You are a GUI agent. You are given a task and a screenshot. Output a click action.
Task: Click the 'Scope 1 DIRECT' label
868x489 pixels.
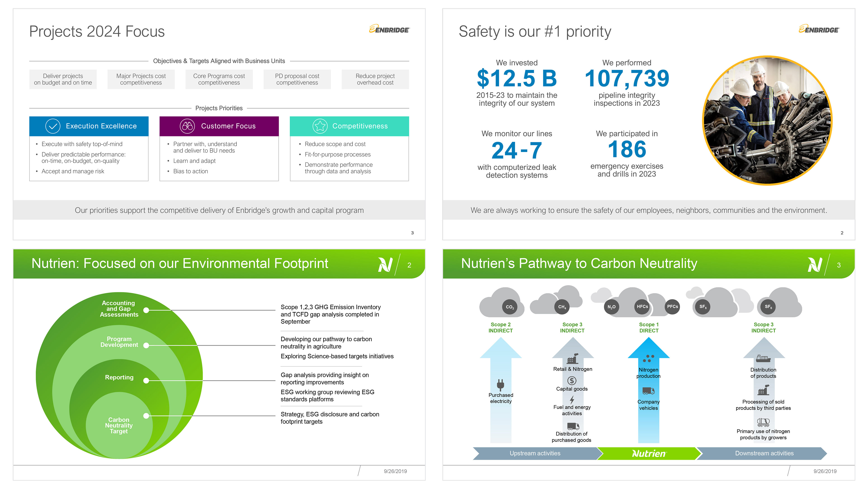click(649, 328)
